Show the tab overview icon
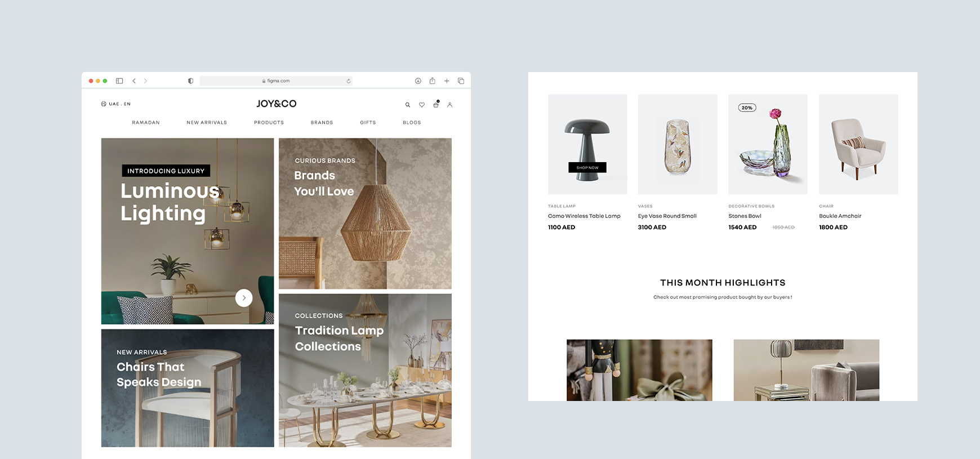The height and width of the screenshot is (459, 980). [x=461, y=81]
